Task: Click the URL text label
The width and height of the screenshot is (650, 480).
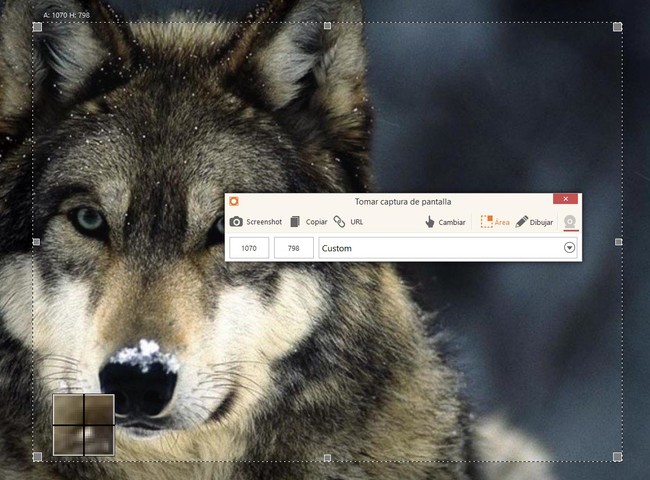Action: coord(357,222)
